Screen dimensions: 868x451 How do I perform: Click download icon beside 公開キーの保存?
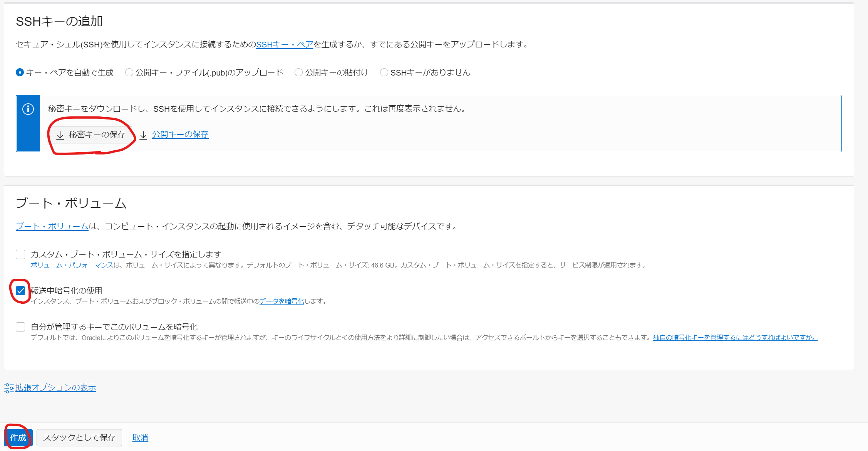(143, 135)
